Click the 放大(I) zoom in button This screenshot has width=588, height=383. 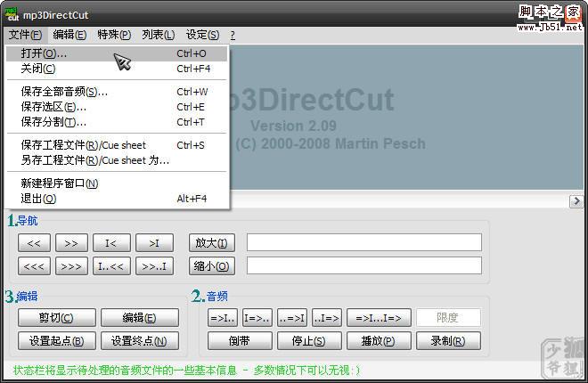212,243
